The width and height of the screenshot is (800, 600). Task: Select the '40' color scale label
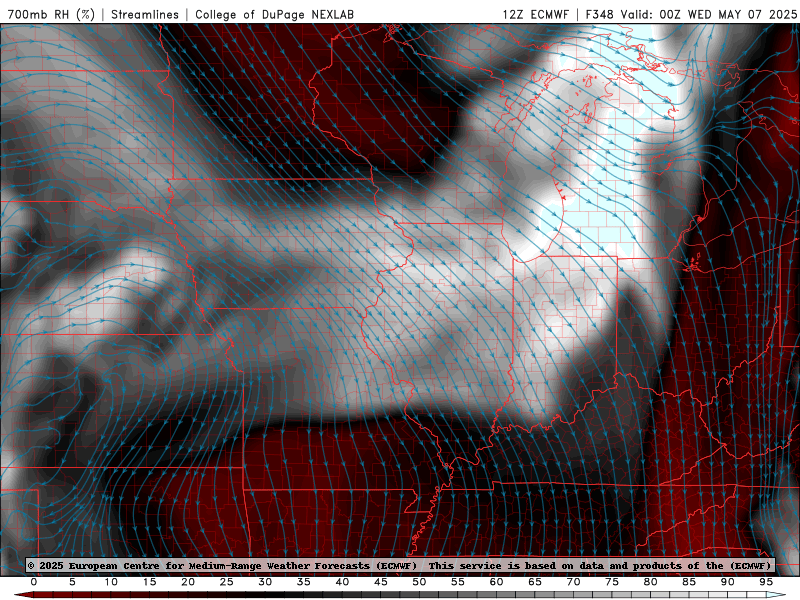pos(342,582)
